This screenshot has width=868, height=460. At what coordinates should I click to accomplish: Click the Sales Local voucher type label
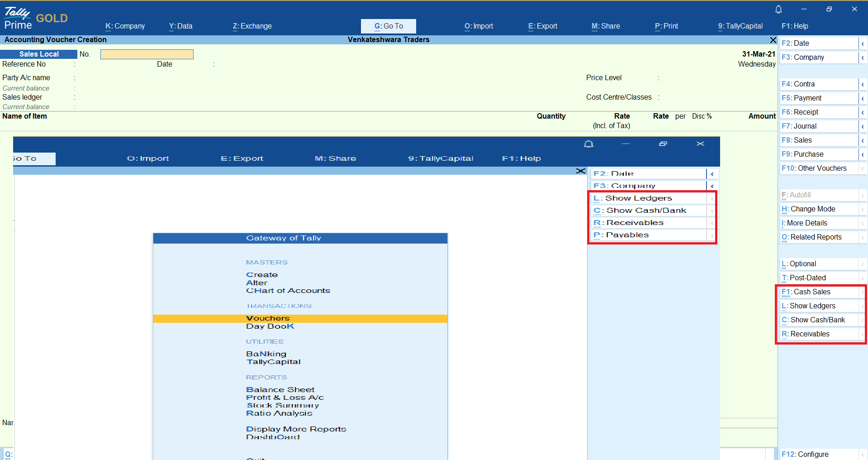[39, 54]
